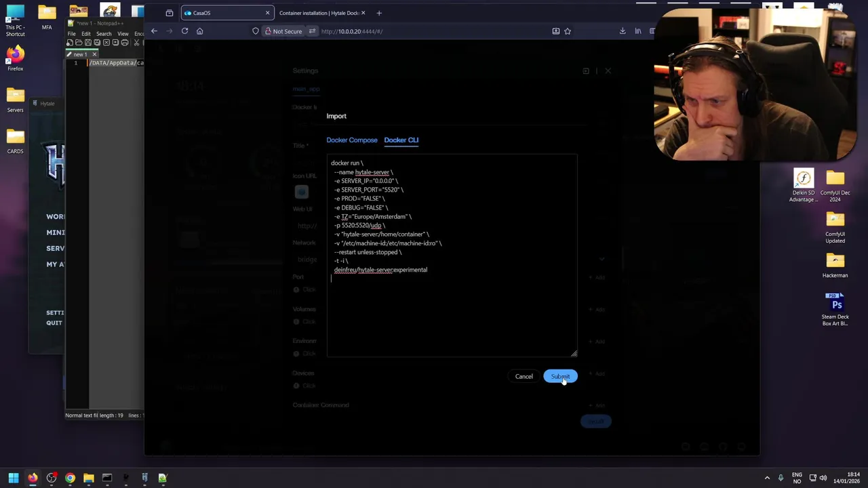Screen dimensions: 868x488
Task: Close the "new 1" Notepad++ tab
Action: [x=94, y=54]
